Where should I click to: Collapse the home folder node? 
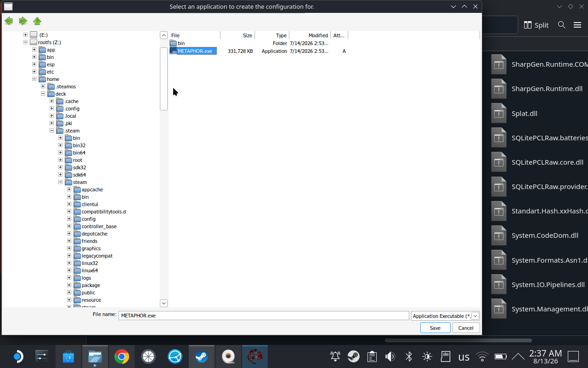pos(34,79)
